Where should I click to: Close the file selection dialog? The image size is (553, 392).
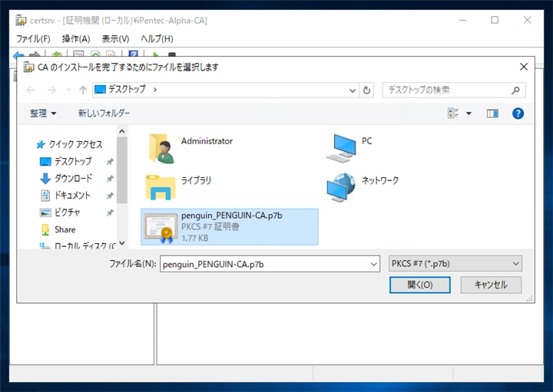(524, 67)
